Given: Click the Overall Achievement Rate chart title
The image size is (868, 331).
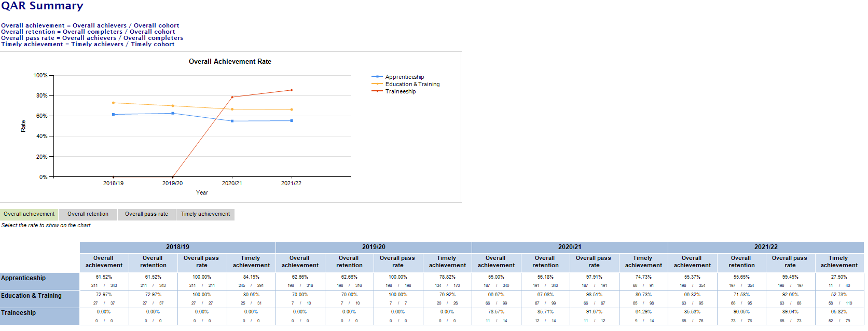Looking at the screenshot, I should [230, 62].
